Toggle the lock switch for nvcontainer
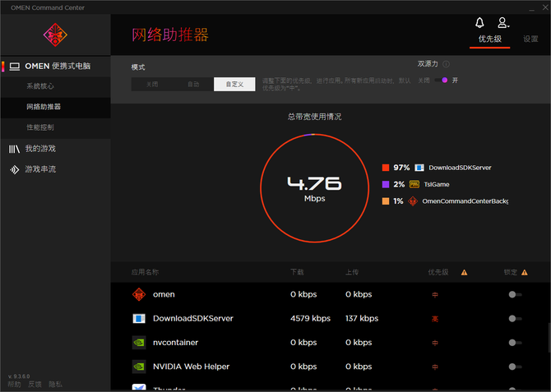 [515, 343]
